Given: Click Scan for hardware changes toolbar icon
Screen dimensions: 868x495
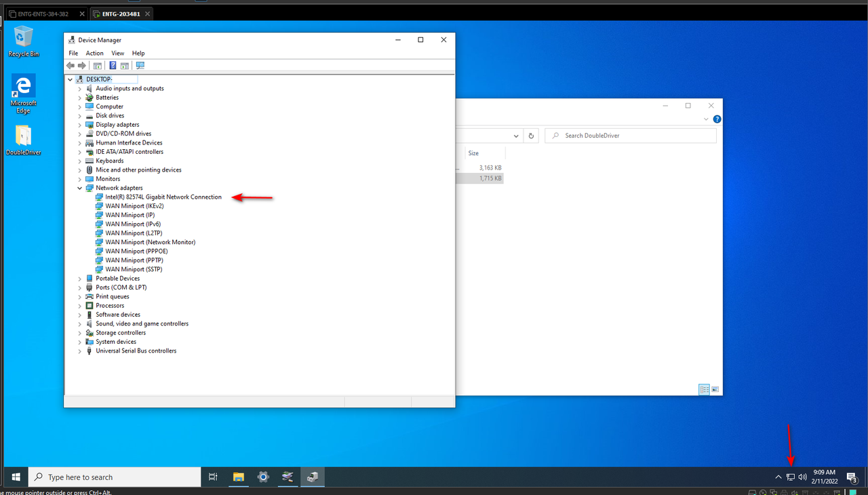Looking at the screenshot, I should click(x=140, y=66).
